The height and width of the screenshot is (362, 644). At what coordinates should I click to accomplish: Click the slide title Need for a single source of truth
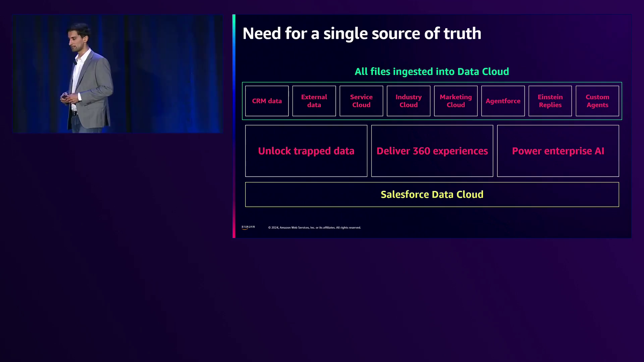(x=362, y=34)
